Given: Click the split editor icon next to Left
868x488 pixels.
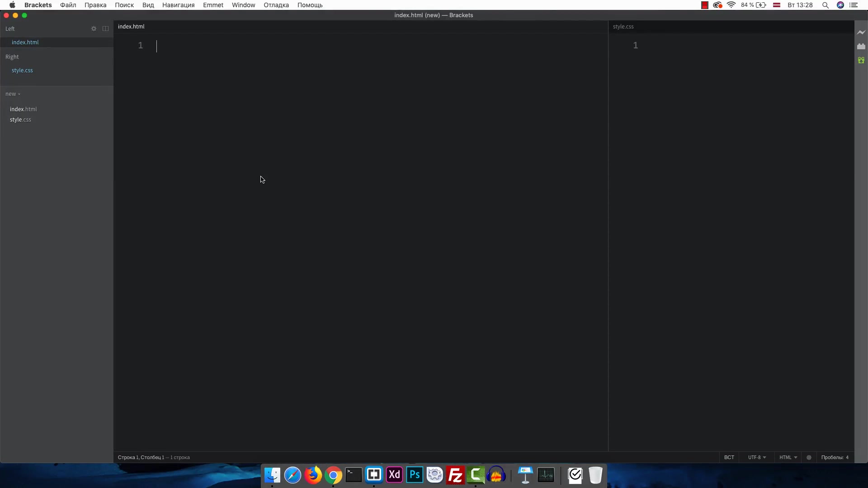Looking at the screenshot, I should 105,28.
